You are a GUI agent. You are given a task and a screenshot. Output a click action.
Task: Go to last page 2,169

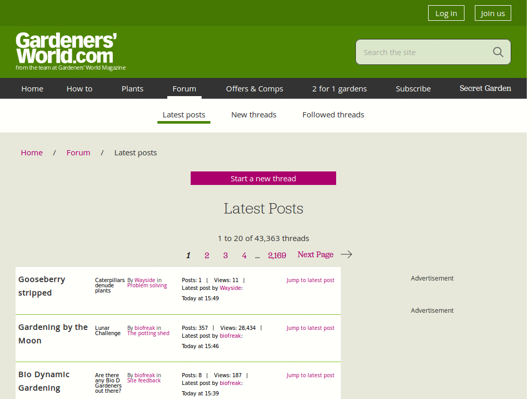click(x=277, y=255)
